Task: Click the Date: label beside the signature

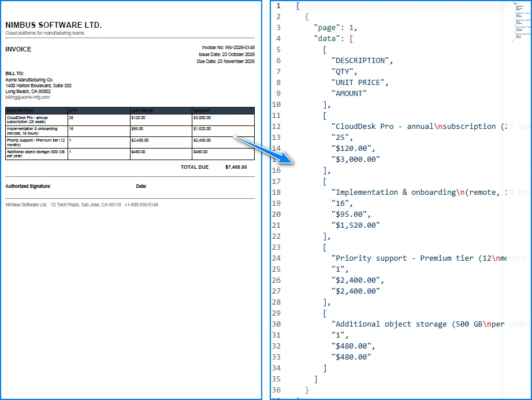Action: click(142, 186)
